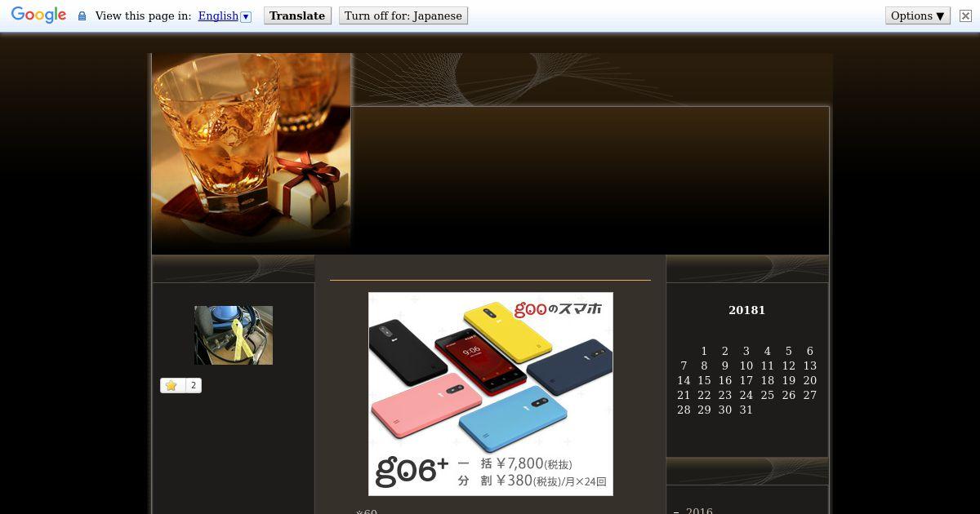980x514 pixels.
Task: Close the translate bar with the X
Action: [x=965, y=16]
